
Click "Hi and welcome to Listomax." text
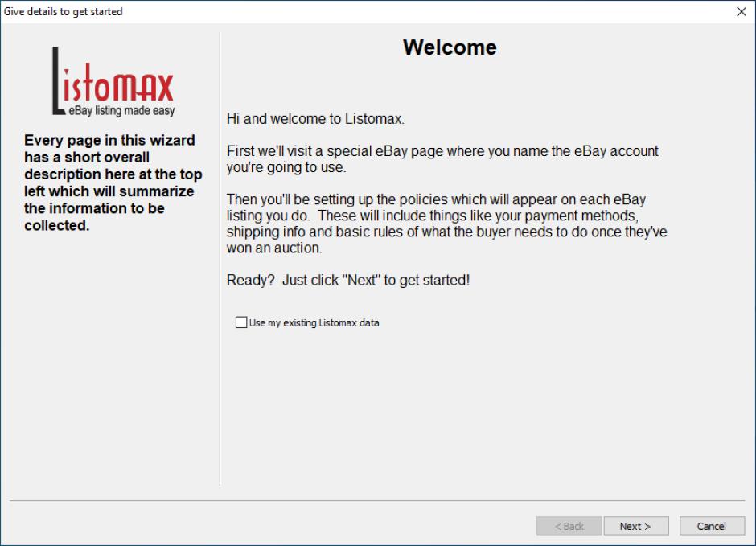315,119
